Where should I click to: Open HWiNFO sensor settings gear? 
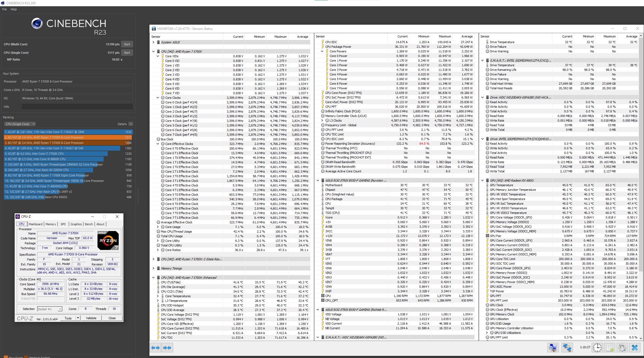tap(622, 348)
